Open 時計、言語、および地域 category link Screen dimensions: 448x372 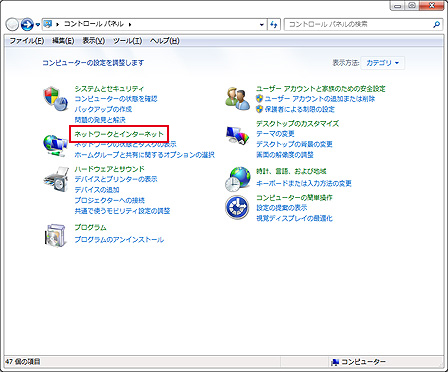click(x=291, y=171)
